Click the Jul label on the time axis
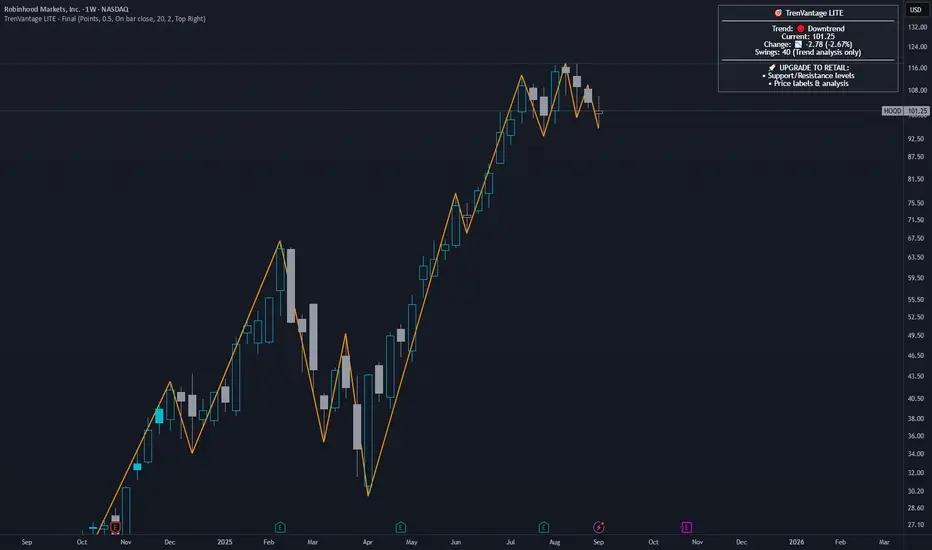The width and height of the screenshot is (932, 550). [511, 542]
